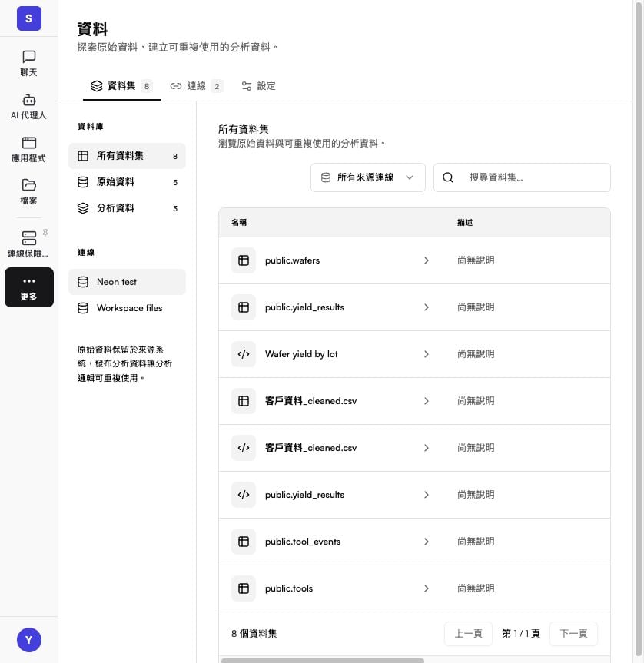The height and width of the screenshot is (663, 644).
Task: Click table icon of first 客戶資料_cleaned.csv
Action: (x=244, y=401)
